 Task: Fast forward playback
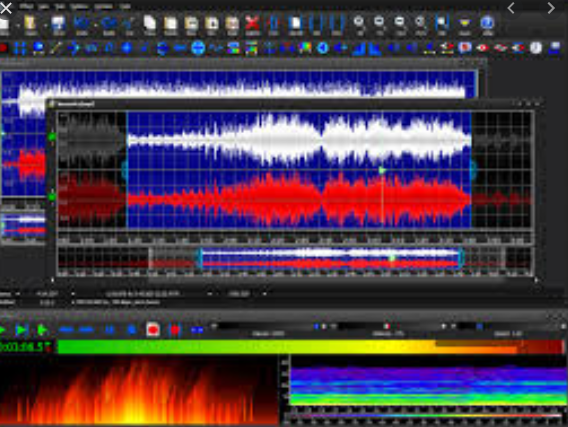tap(87, 330)
